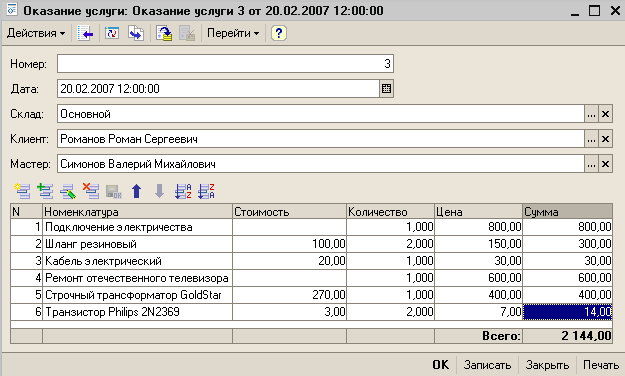Click the unpost document toolbar icon
625x376 pixels.
coord(187,33)
